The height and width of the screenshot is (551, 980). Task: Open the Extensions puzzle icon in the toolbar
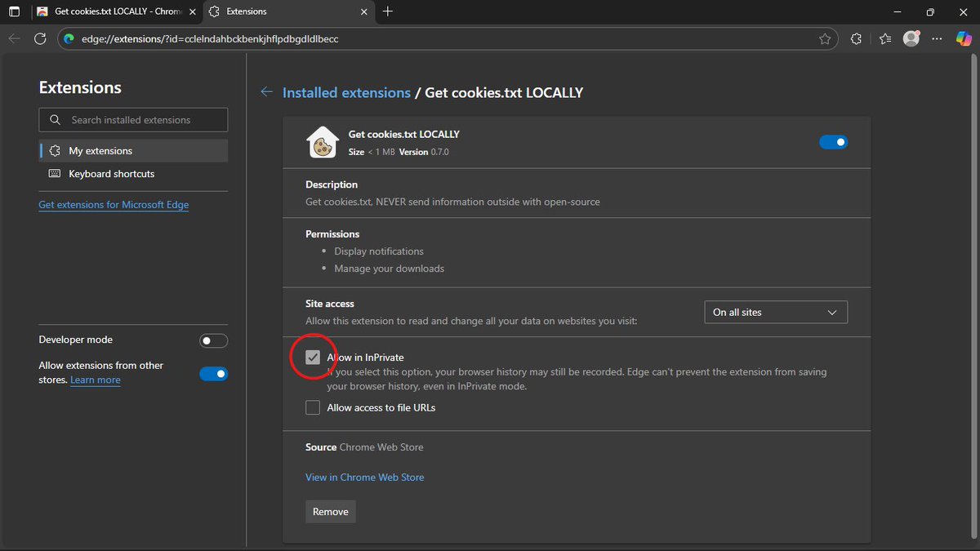coord(856,38)
